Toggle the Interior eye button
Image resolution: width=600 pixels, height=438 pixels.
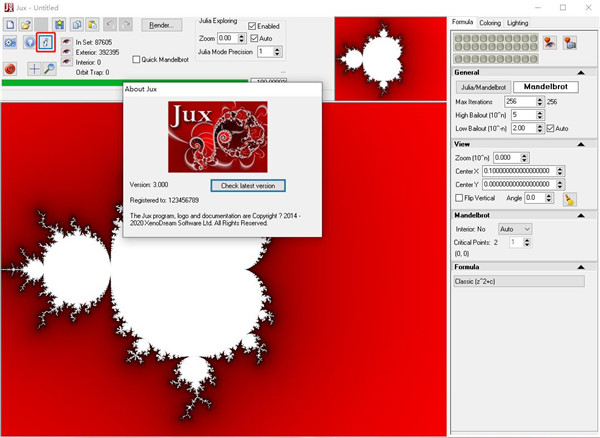tap(67, 62)
